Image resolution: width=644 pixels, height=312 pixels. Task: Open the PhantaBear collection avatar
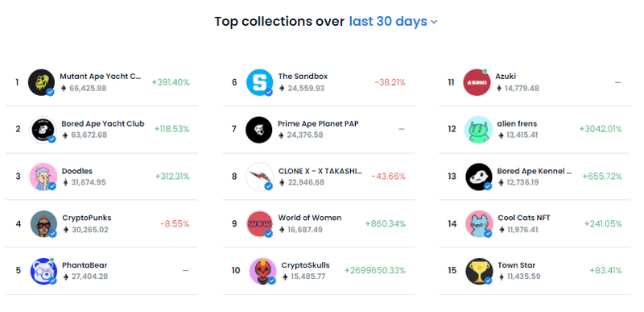click(43, 271)
